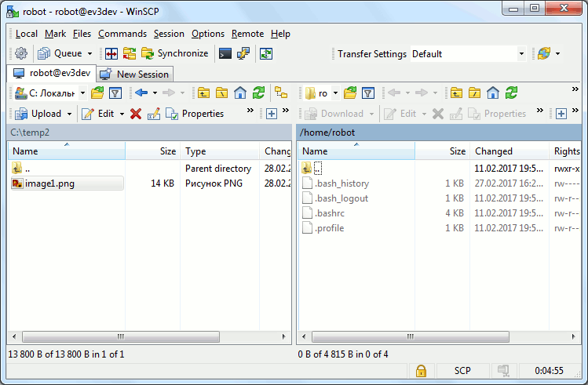
Task: Expand the Queue dropdown arrow
Action: click(89, 54)
